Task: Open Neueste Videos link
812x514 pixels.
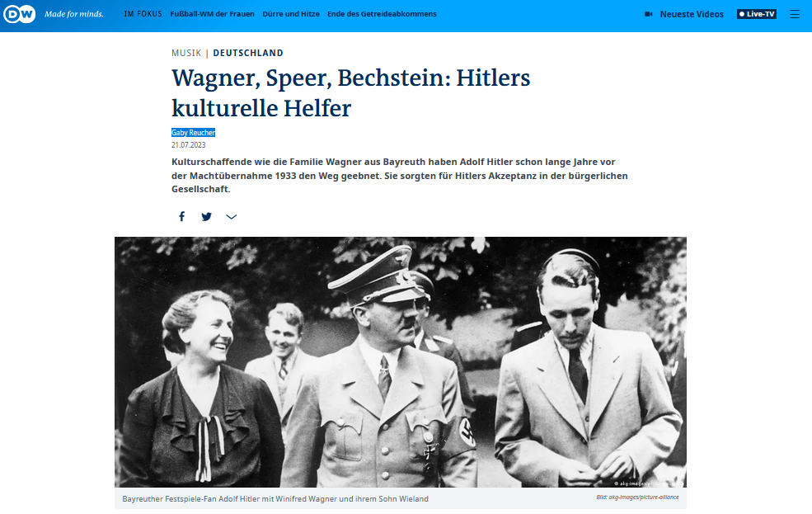Action: pos(692,14)
